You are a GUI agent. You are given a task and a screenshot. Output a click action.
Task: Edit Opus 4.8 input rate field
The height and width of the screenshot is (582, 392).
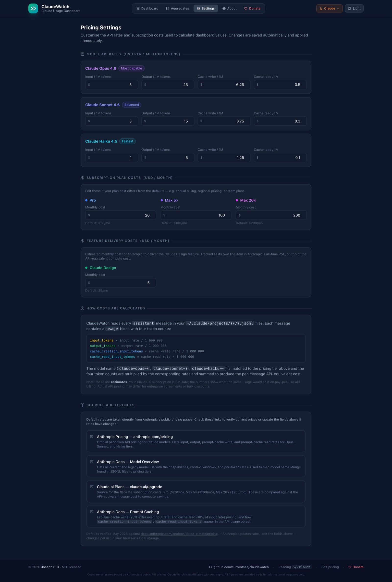(111, 85)
